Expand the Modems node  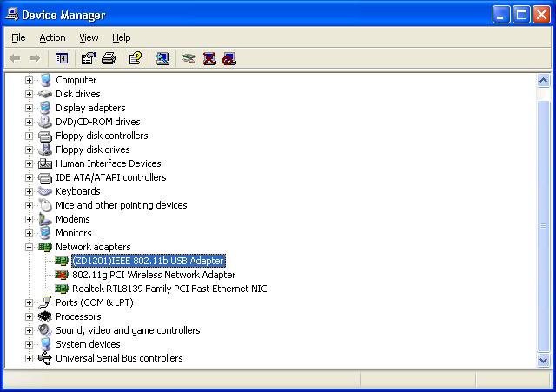29,219
